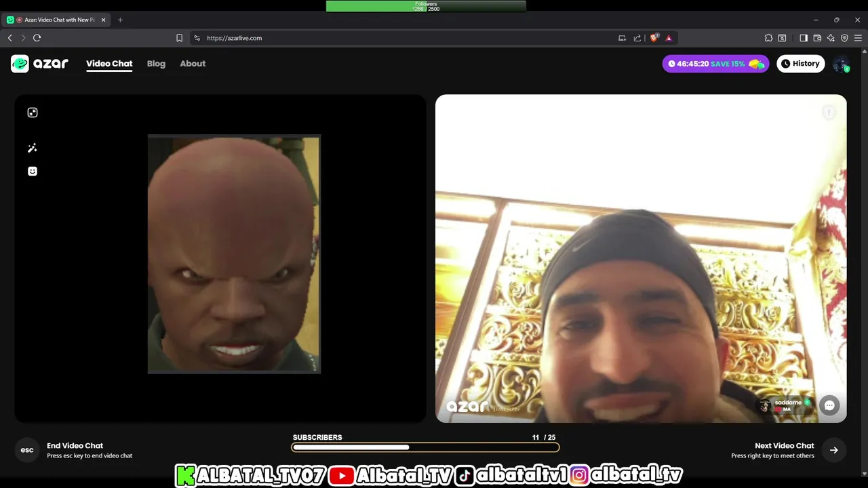868x488 pixels.
Task: Reload the azarlive page
Action: click(37, 38)
